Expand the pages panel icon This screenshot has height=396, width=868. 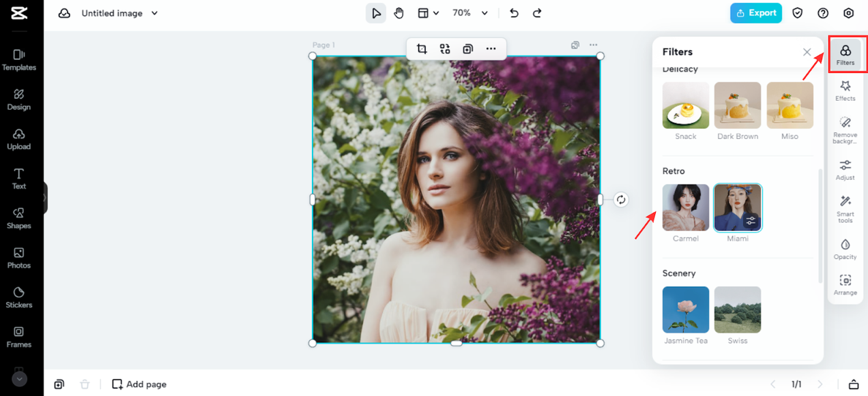pyautogui.click(x=853, y=384)
